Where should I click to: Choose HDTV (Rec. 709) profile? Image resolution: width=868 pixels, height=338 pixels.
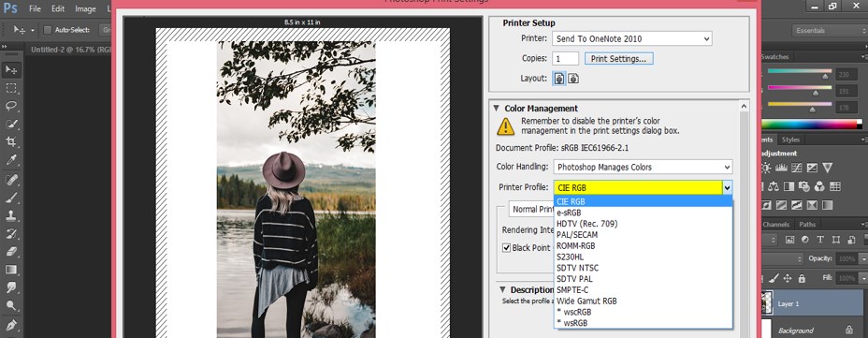[x=643, y=224]
